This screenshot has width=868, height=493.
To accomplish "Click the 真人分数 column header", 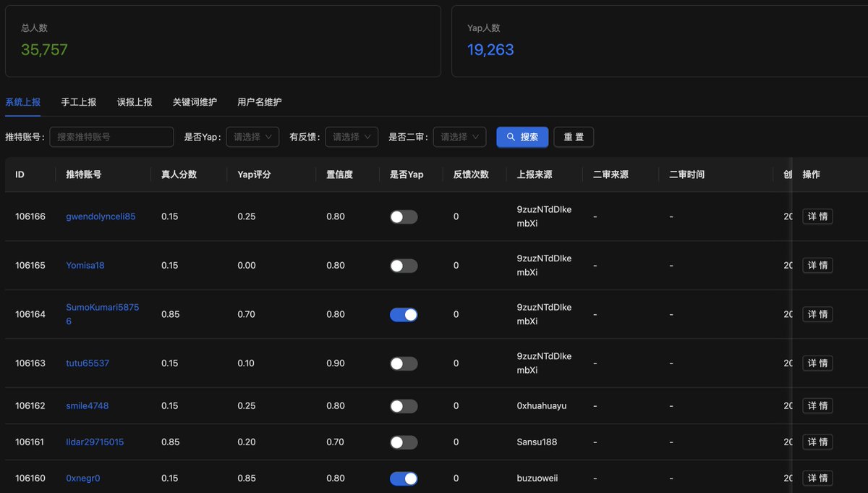I will [x=179, y=174].
